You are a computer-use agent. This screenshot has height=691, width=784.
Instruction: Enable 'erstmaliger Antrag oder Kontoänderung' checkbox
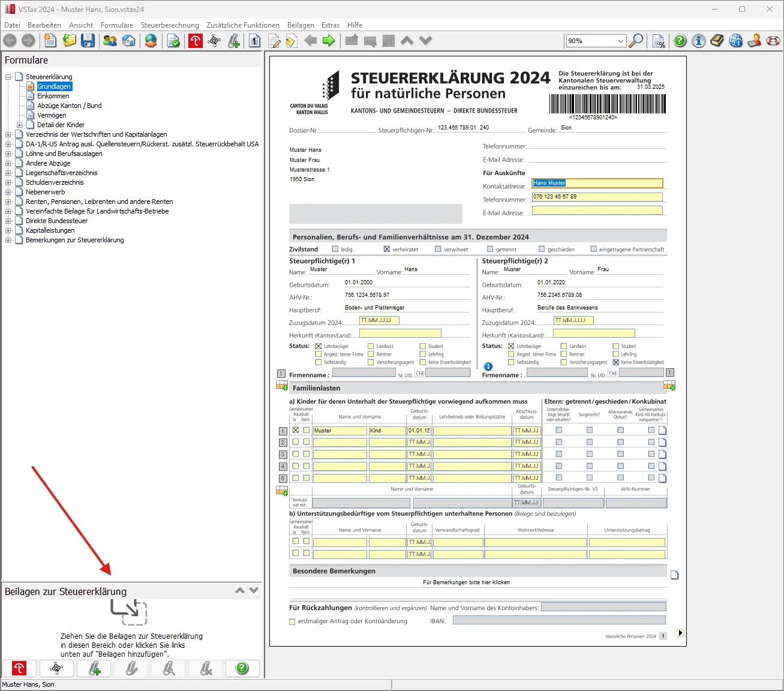(293, 621)
